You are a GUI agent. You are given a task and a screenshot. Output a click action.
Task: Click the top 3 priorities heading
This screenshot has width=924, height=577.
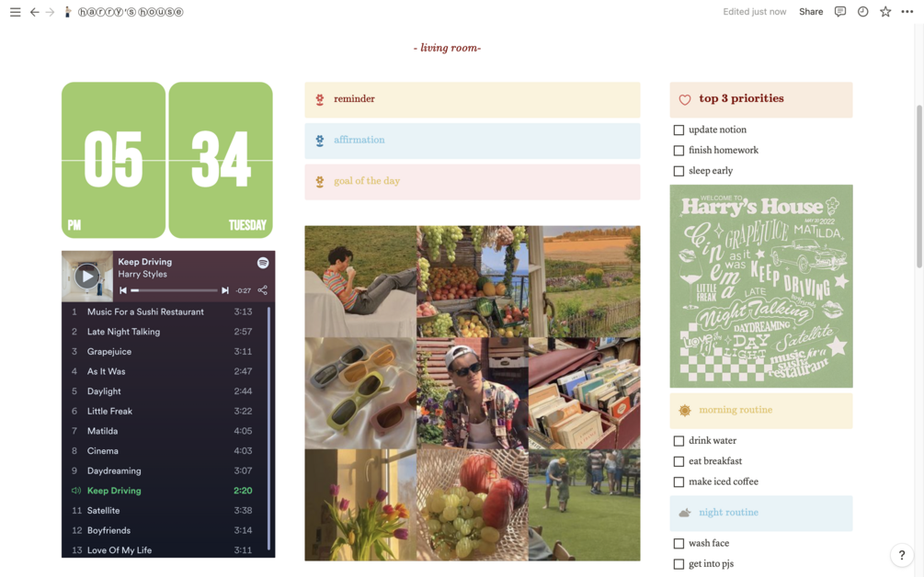click(x=741, y=99)
